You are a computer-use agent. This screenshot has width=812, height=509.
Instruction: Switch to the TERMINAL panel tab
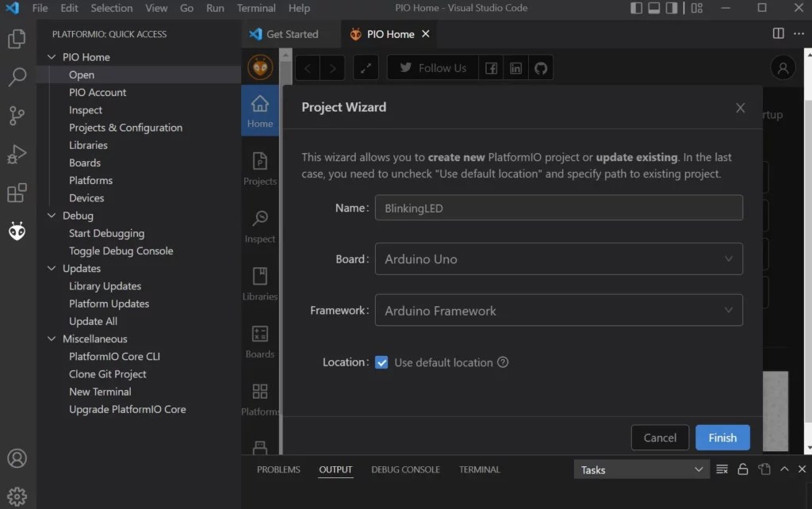pyautogui.click(x=479, y=469)
